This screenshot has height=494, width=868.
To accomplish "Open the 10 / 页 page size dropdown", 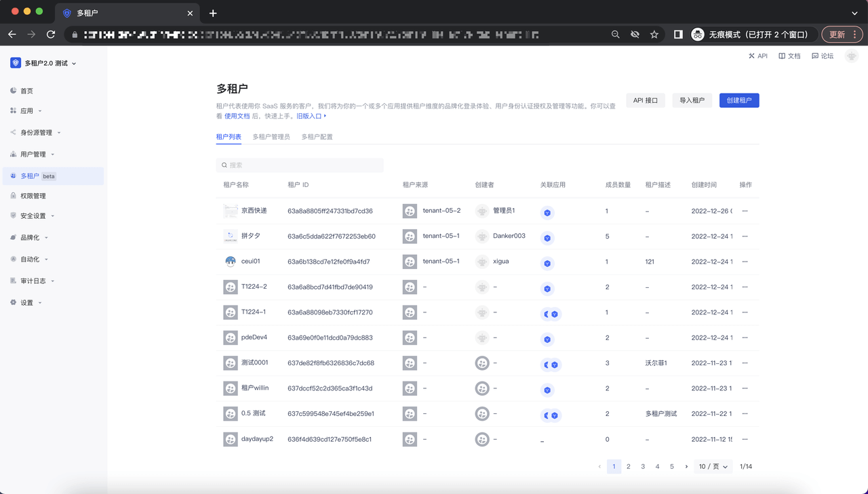I will 713,467.
